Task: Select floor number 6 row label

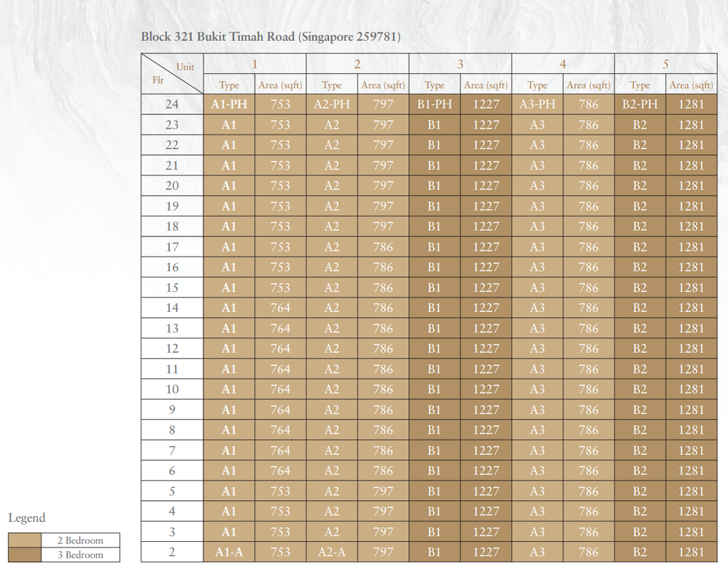Action: 172,471
